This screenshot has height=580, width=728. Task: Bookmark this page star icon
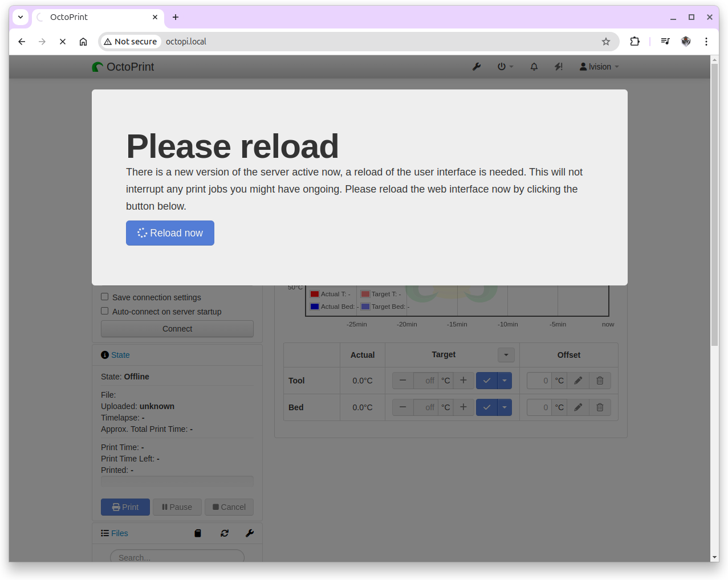pyautogui.click(x=606, y=42)
